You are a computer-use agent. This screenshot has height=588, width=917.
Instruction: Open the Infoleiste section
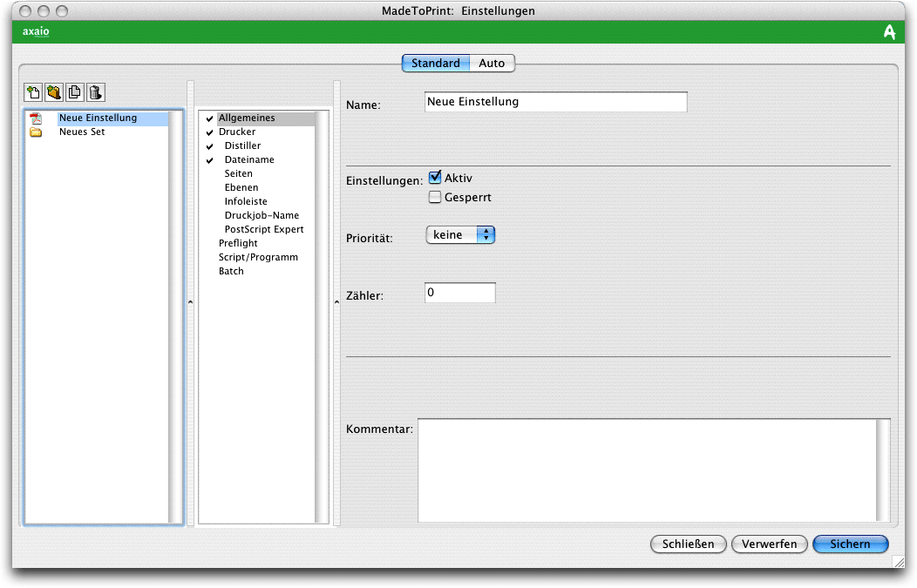[x=246, y=201]
